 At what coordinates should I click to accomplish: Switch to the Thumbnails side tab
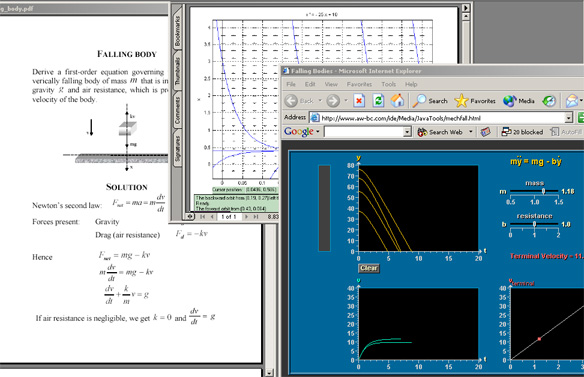point(178,71)
